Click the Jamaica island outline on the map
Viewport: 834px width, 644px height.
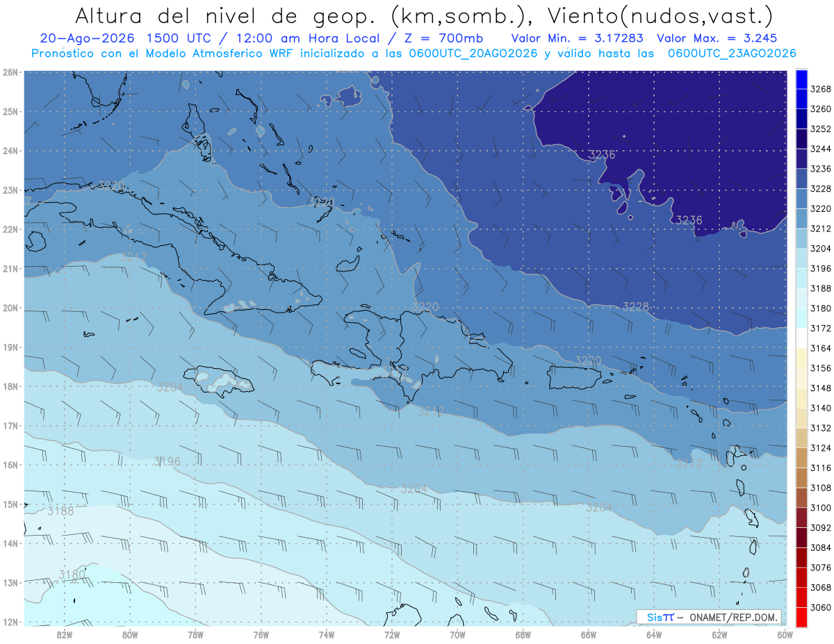tap(218, 381)
